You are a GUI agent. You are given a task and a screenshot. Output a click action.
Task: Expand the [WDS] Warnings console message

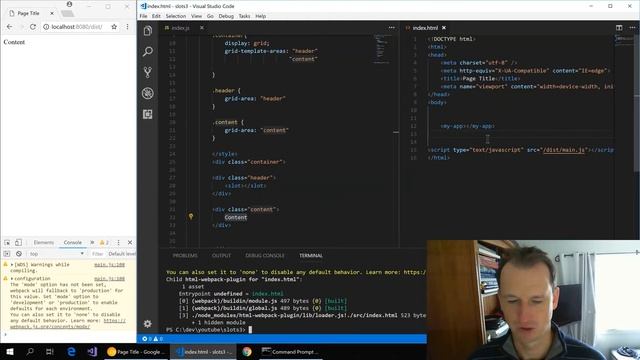12,265
